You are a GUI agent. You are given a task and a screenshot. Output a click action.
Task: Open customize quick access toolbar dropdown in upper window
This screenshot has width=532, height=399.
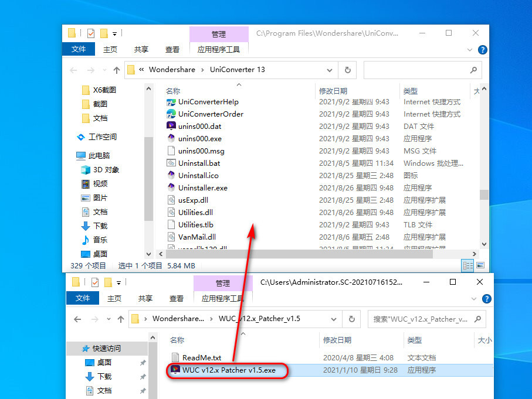click(x=115, y=33)
